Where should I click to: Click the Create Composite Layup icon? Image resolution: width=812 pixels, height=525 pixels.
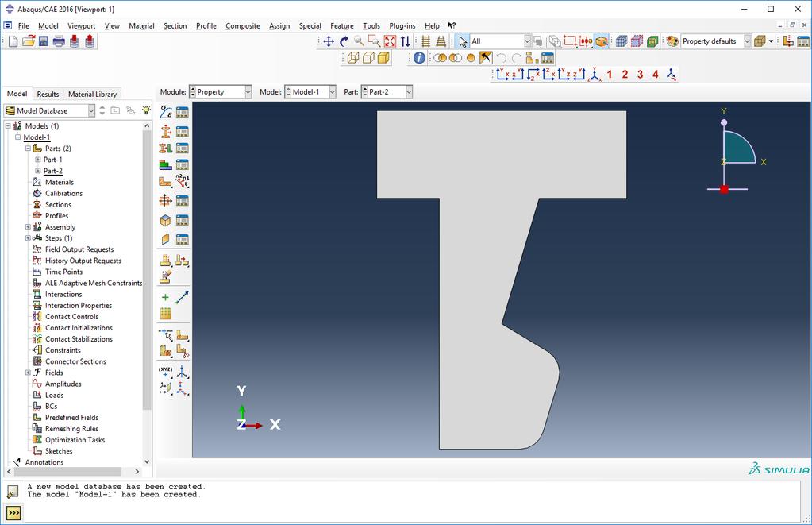tap(166, 165)
